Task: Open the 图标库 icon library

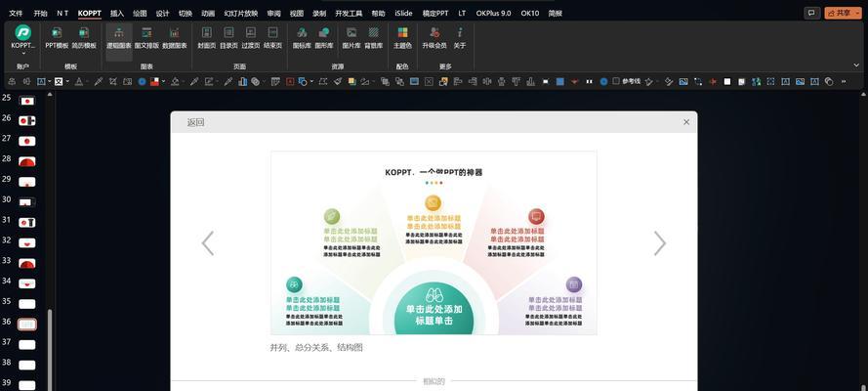Action: pyautogui.click(x=303, y=38)
